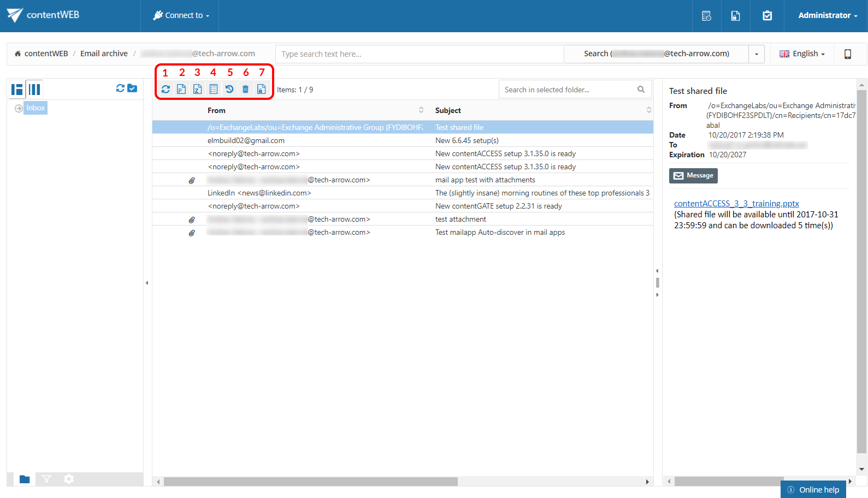The height and width of the screenshot is (498, 868).
Task: Select the Inbox folder in the tree
Action: click(36, 108)
